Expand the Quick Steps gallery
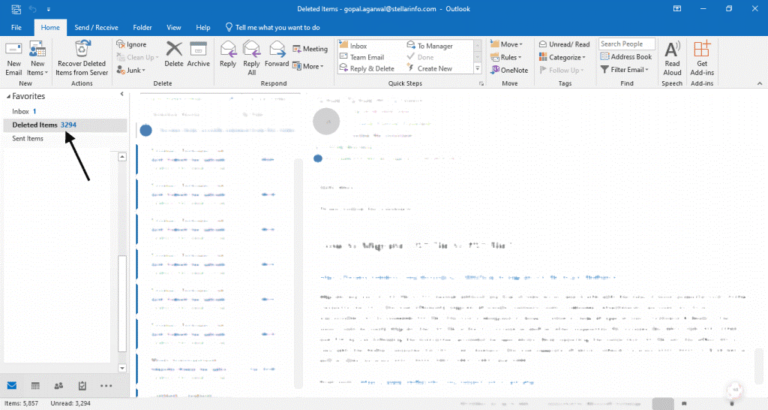 coord(478,69)
